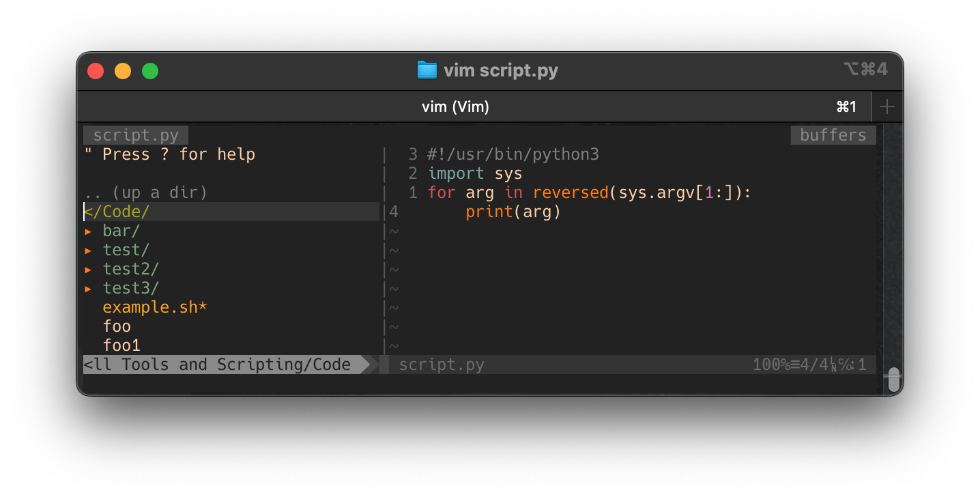Click the plus icon to open new tab
Viewport: 980px width, 497px height.
click(887, 107)
